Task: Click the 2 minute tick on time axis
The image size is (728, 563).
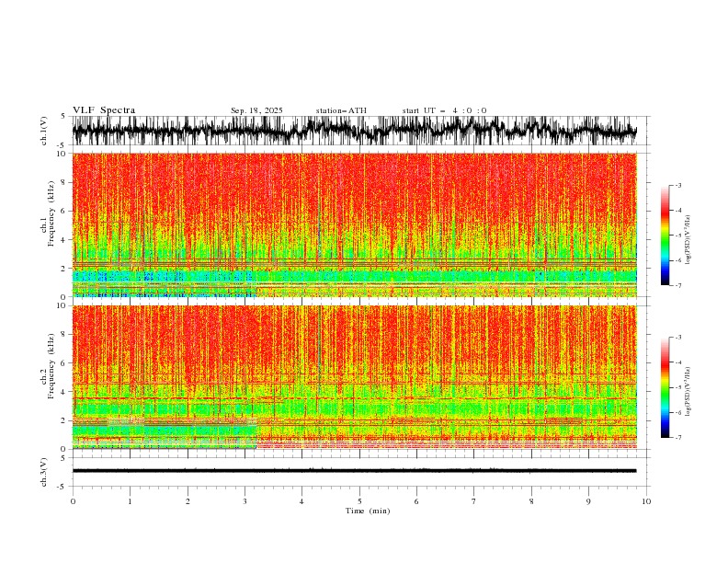Action: [188, 501]
